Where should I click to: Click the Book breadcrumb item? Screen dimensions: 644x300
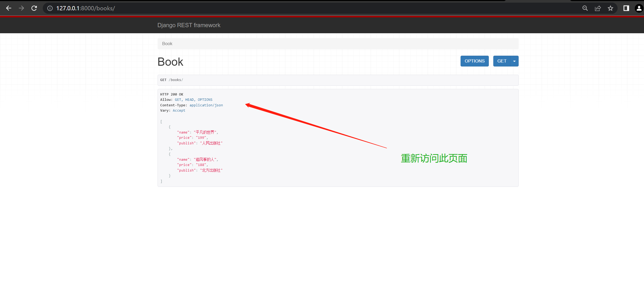click(167, 44)
